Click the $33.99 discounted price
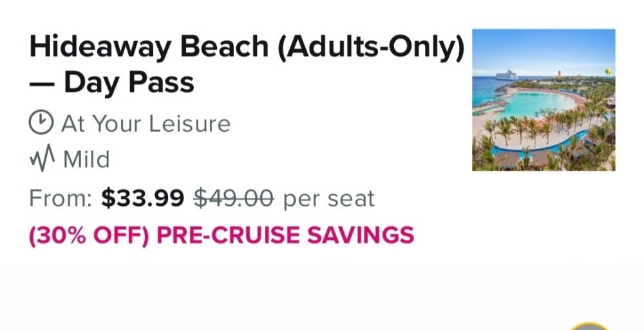Screen dimensions: 644x330 (142, 198)
